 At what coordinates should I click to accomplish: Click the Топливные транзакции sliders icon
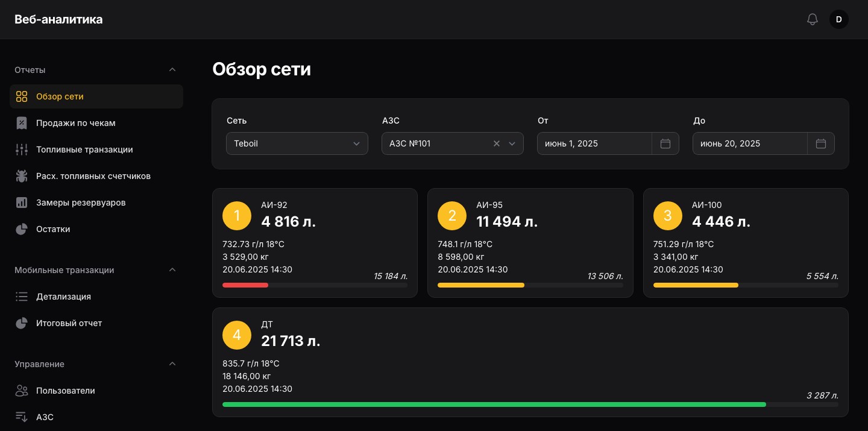(x=22, y=149)
